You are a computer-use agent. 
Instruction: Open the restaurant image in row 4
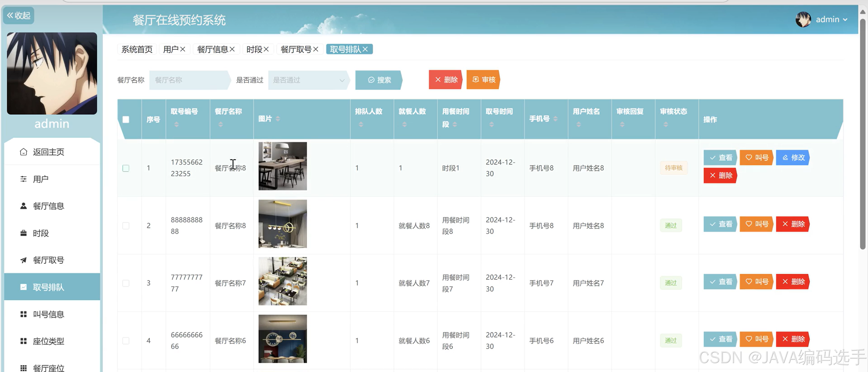283,339
